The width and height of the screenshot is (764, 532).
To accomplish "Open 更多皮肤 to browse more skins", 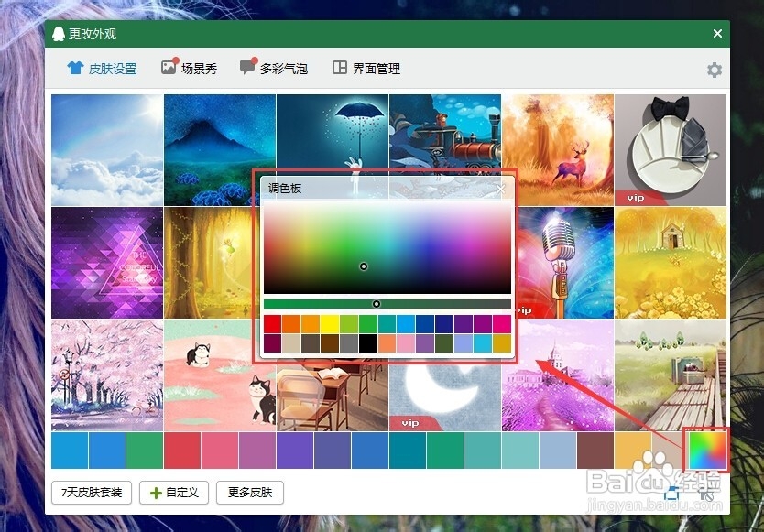I will pos(250,492).
